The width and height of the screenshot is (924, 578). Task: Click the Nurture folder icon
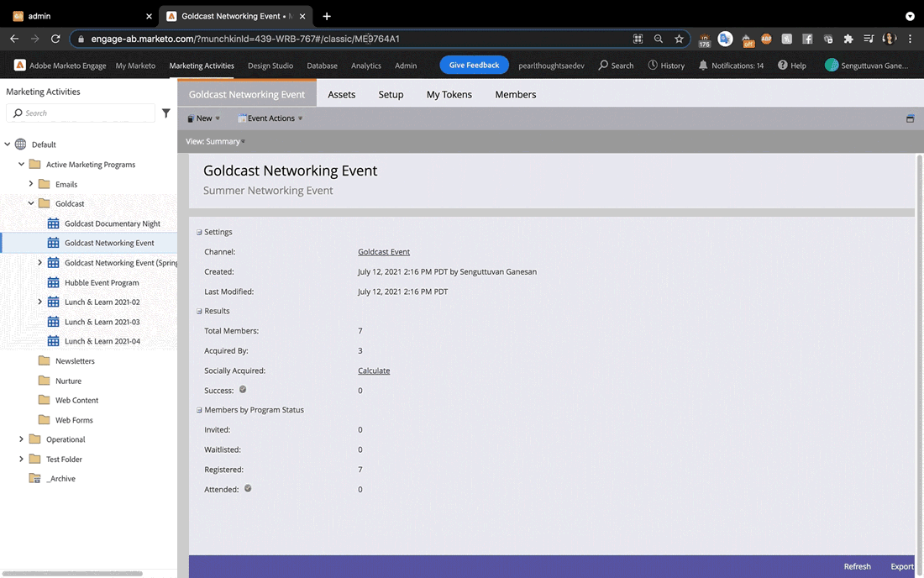(x=45, y=381)
